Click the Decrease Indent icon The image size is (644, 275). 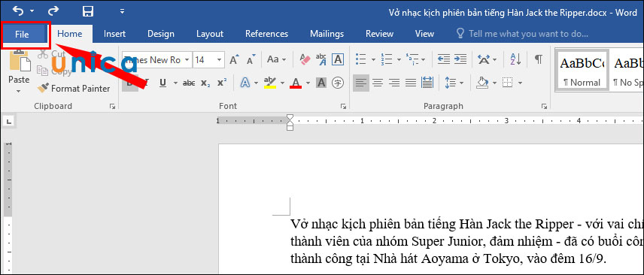[x=444, y=59]
